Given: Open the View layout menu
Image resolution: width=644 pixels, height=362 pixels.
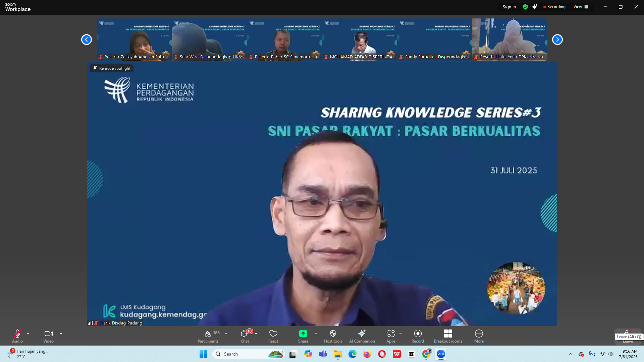Looking at the screenshot, I should point(581,7).
